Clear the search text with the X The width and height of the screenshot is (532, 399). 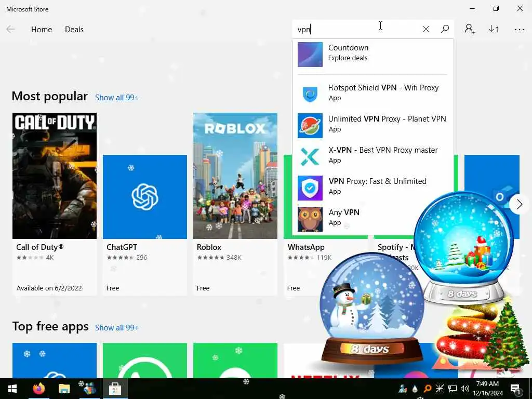click(x=426, y=29)
